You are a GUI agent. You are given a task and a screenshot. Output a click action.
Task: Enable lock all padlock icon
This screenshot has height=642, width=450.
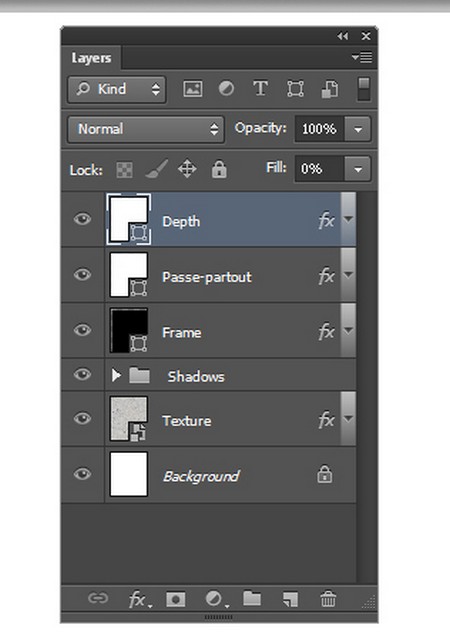(x=219, y=169)
